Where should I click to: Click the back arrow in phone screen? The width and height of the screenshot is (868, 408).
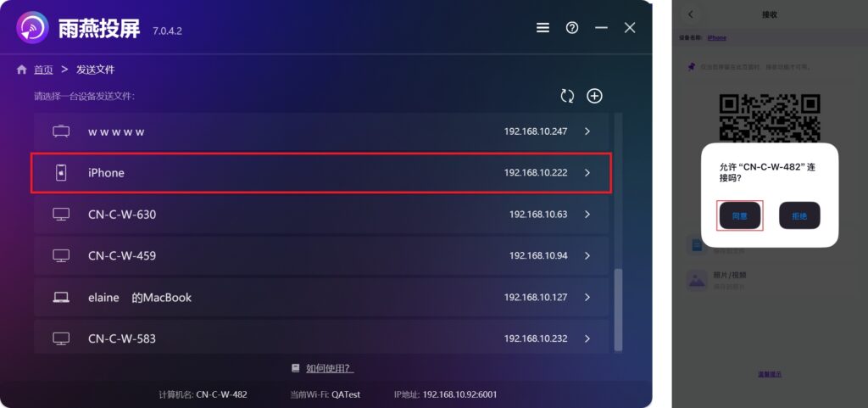(x=691, y=15)
